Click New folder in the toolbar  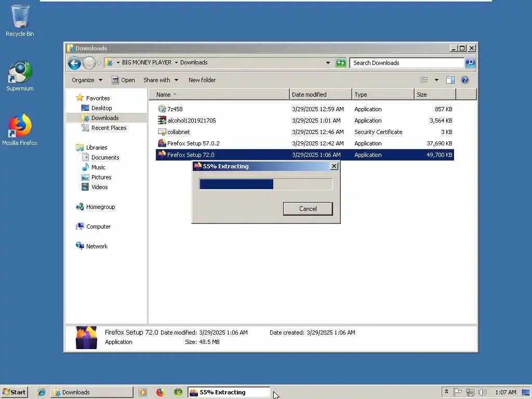[x=202, y=80]
